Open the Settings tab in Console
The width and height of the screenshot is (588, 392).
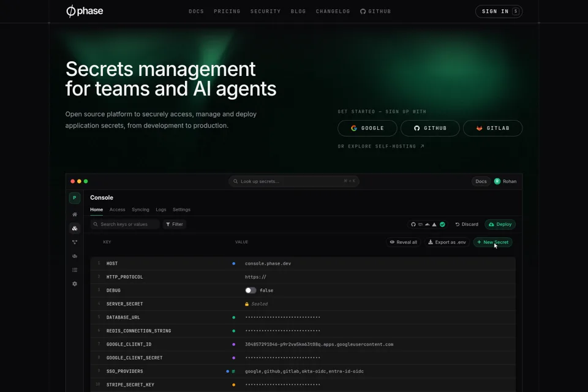pos(181,209)
